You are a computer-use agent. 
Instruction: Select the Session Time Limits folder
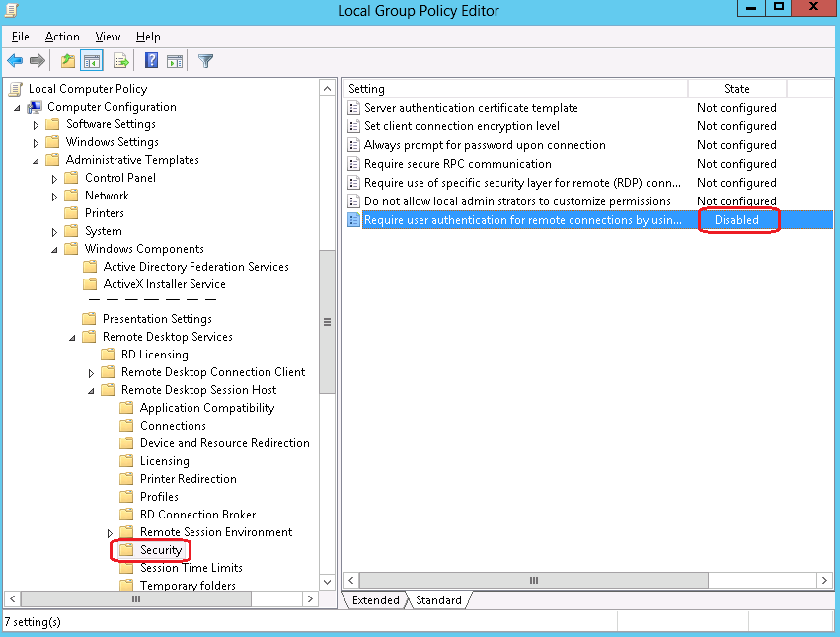(x=191, y=568)
